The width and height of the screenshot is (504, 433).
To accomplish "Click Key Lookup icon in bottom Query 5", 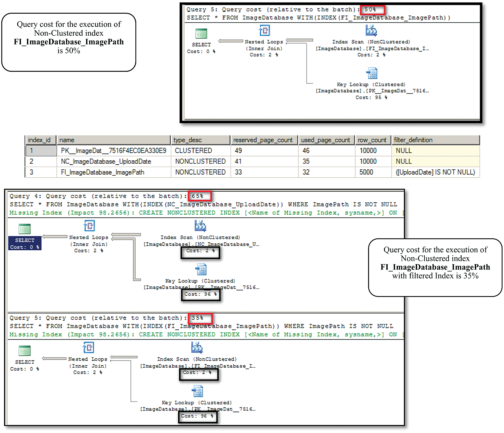I will coord(197,391).
